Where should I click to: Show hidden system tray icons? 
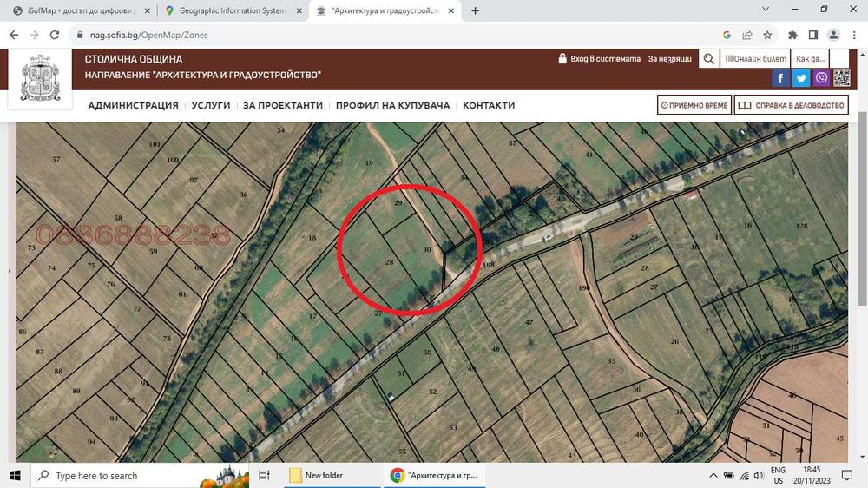[x=713, y=475]
